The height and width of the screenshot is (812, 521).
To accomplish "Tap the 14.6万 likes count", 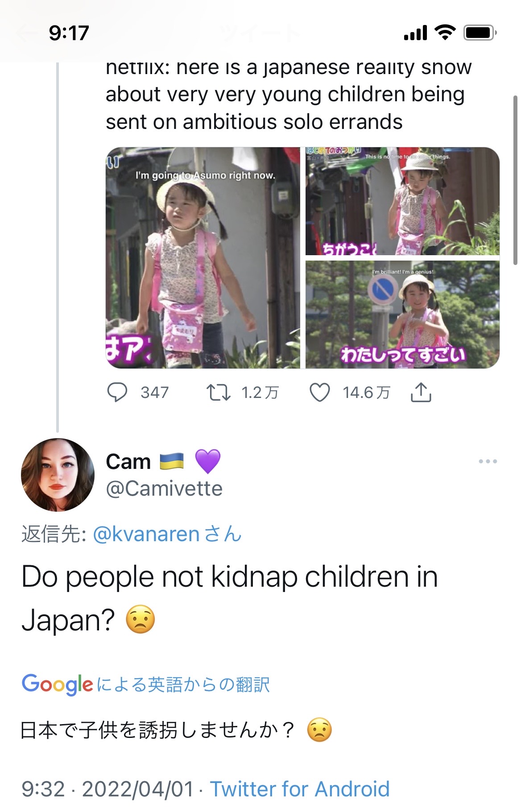I will tap(366, 393).
